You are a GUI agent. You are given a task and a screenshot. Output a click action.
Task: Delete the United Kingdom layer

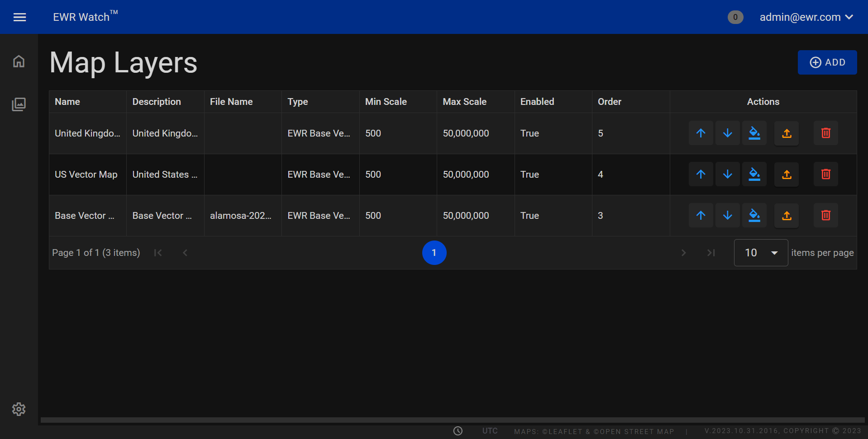[x=826, y=133]
